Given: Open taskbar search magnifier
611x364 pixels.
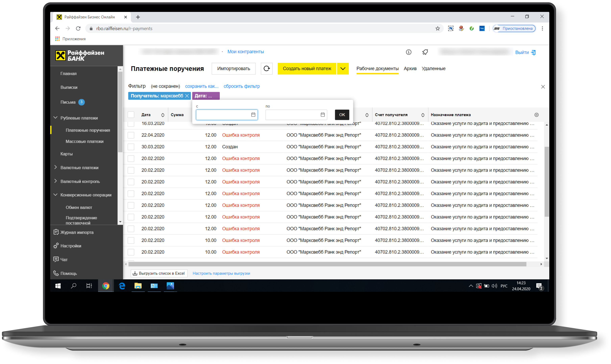Looking at the screenshot, I should coord(73,286).
